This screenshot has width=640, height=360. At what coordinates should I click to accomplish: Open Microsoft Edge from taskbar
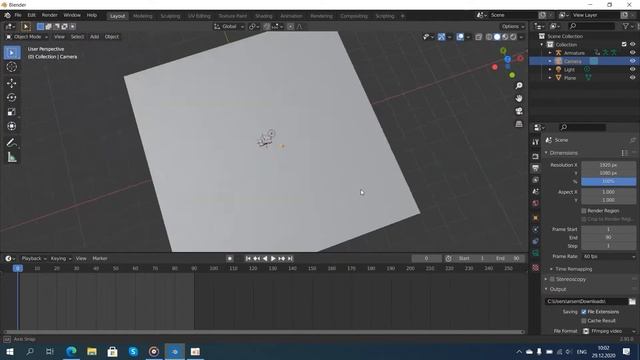point(71,351)
